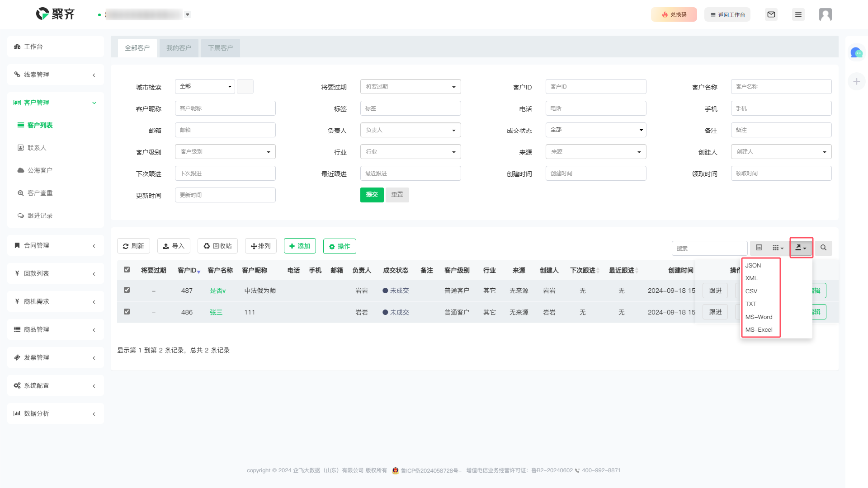Open the 将要过期 dropdown
The image size is (868, 488).
point(410,87)
